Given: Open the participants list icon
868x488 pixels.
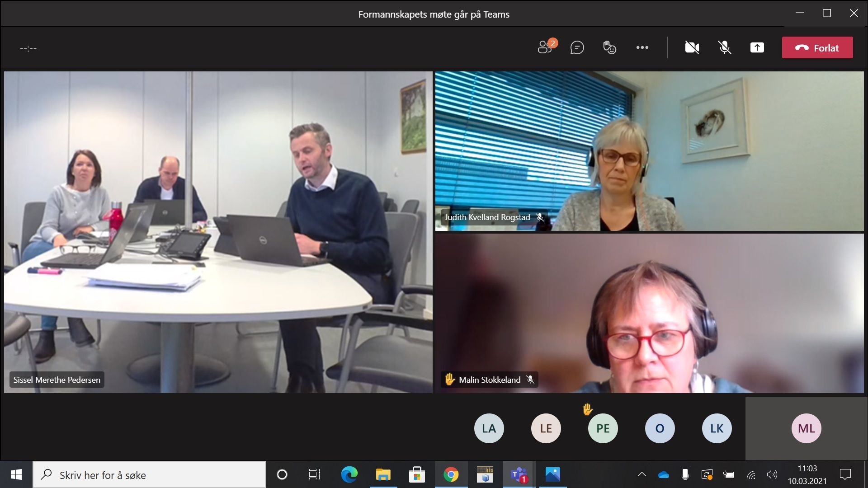Looking at the screenshot, I should pos(546,47).
